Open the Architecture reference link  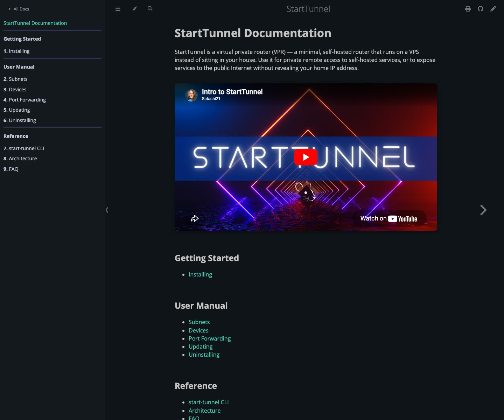pos(205,411)
